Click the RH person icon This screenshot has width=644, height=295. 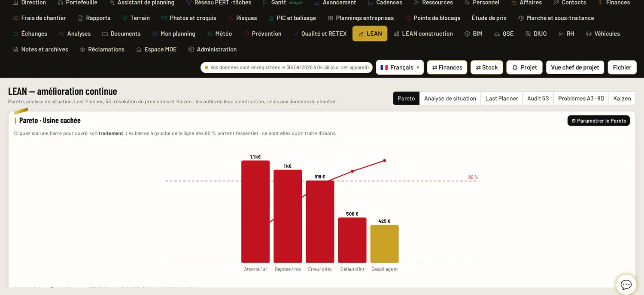click(561, 34)
